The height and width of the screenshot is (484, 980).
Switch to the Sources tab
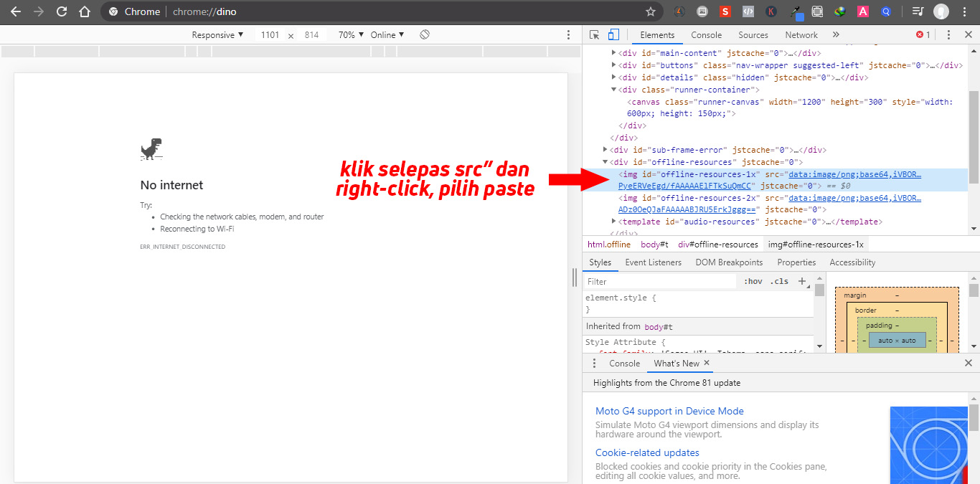pos(753,34)
